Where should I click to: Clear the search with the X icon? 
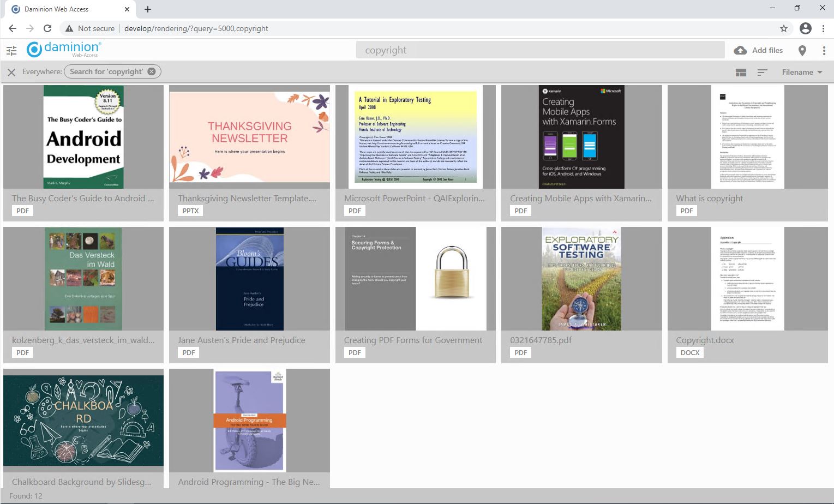pyautogui.click(x=11, y=71)
